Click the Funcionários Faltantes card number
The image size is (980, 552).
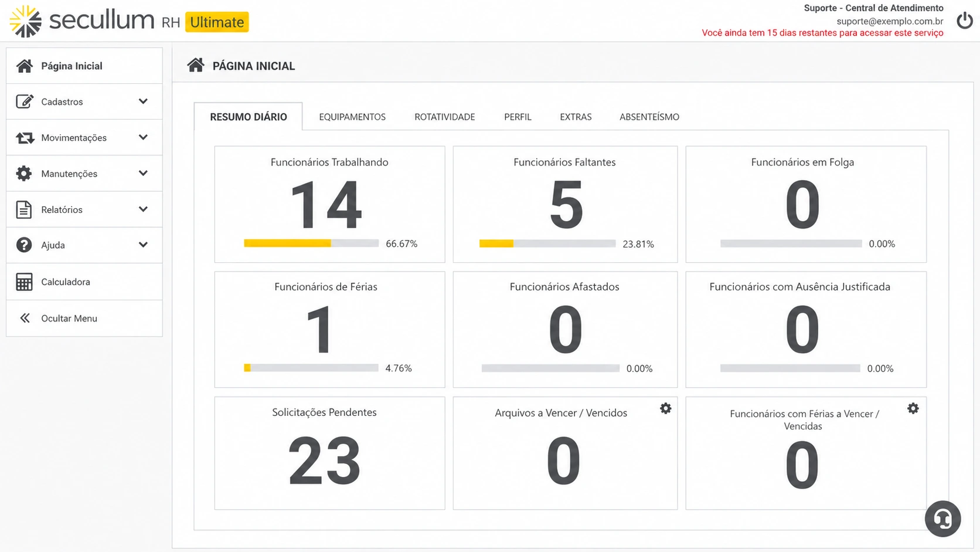pos(566,205)
